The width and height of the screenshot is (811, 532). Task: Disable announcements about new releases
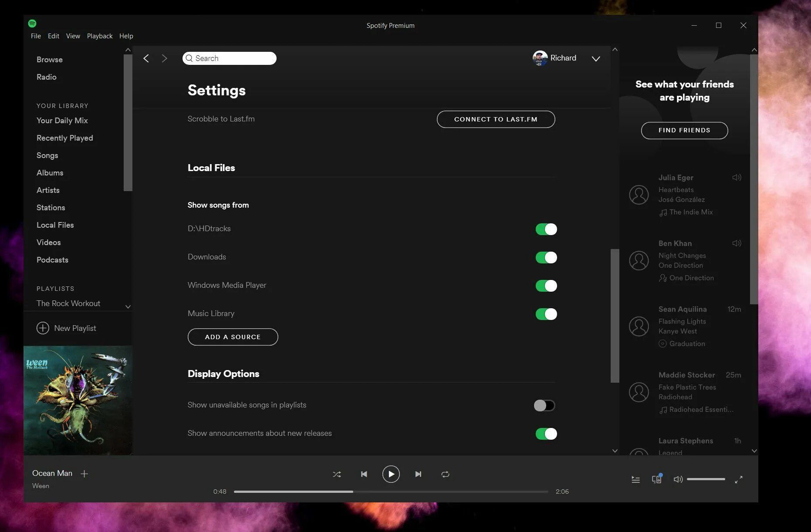click(546, 434)
